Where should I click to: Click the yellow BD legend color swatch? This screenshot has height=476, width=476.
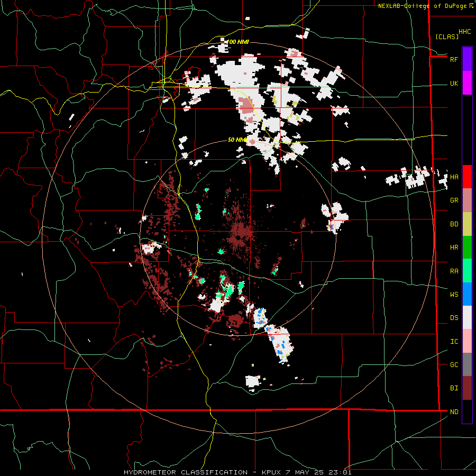(467, 224)
